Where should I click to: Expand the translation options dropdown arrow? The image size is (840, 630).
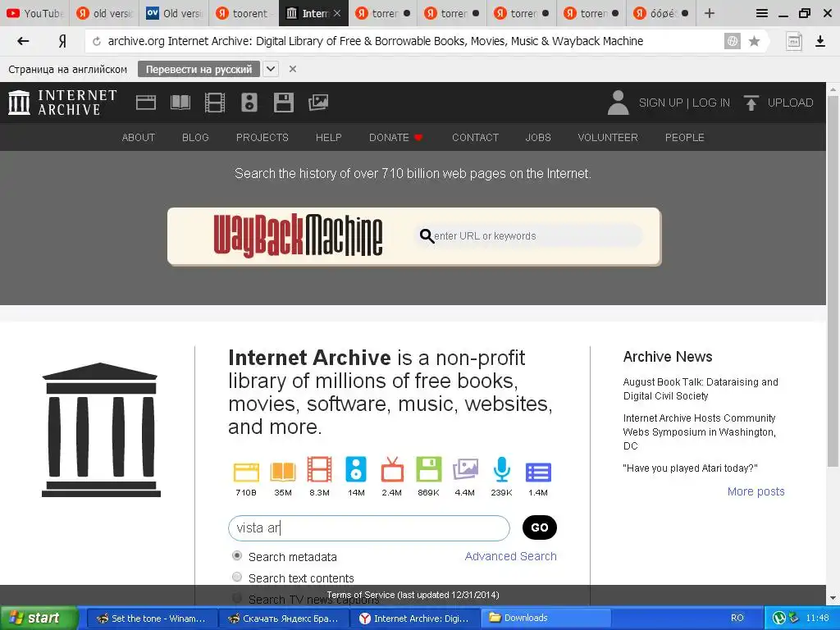(x=271, y=69)
